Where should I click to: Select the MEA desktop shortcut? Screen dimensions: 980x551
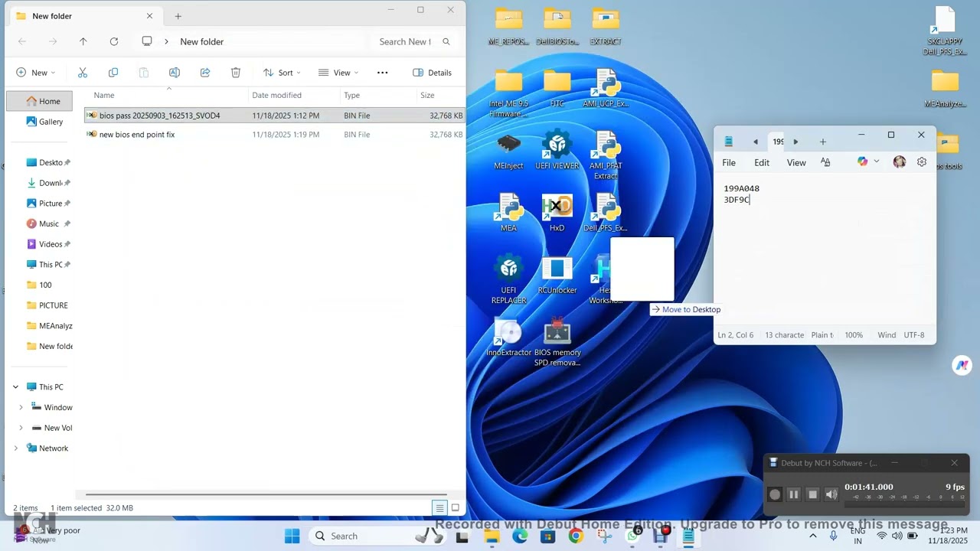click(508, 213)
